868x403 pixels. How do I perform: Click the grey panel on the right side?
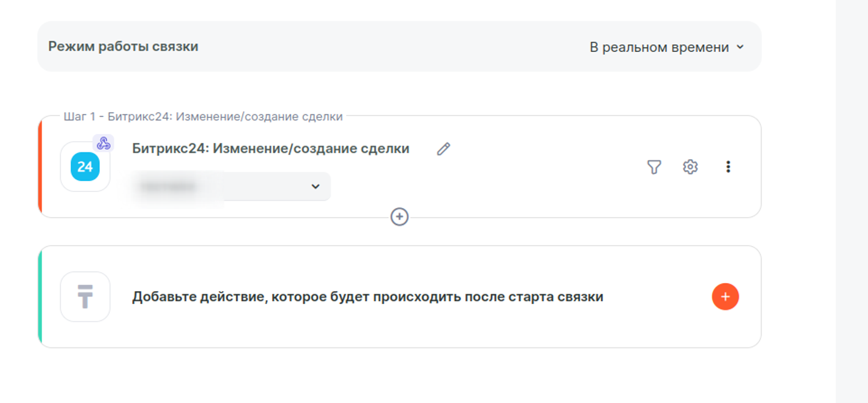pos(851,202)
